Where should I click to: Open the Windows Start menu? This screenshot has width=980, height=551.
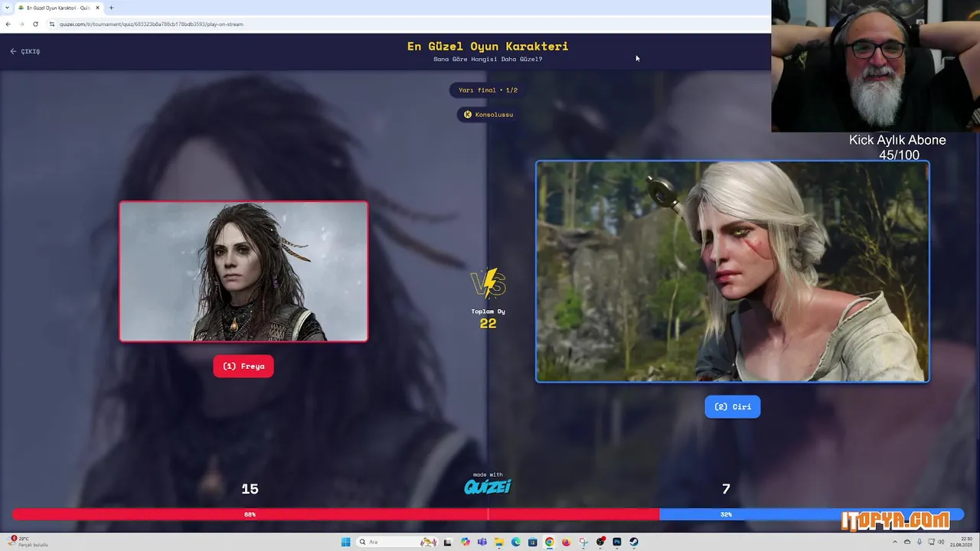pos(345,542)
